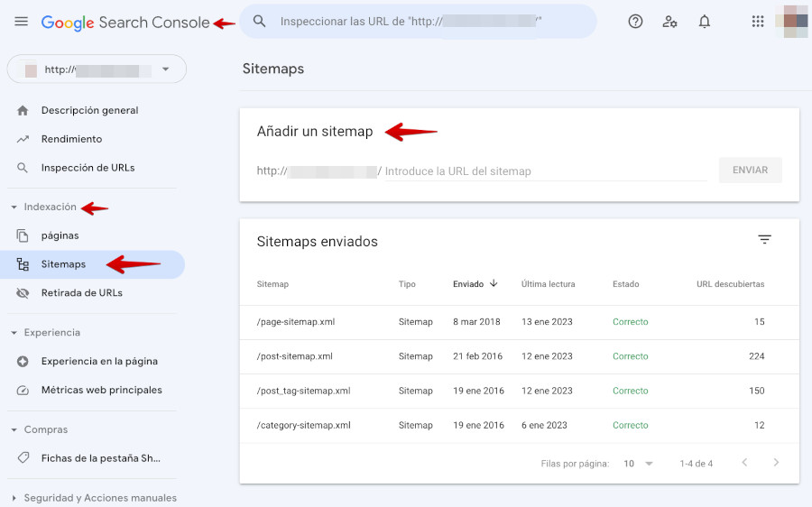Sort by URL descubiertas column header
Image resolution: width=812 pixels, height=507 pixels.
pos(730,284)
